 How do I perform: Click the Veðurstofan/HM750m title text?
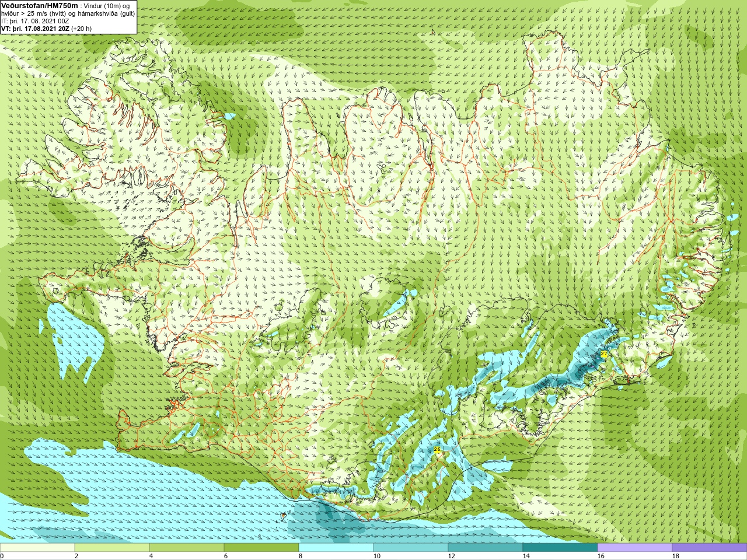tap(39, 5)
